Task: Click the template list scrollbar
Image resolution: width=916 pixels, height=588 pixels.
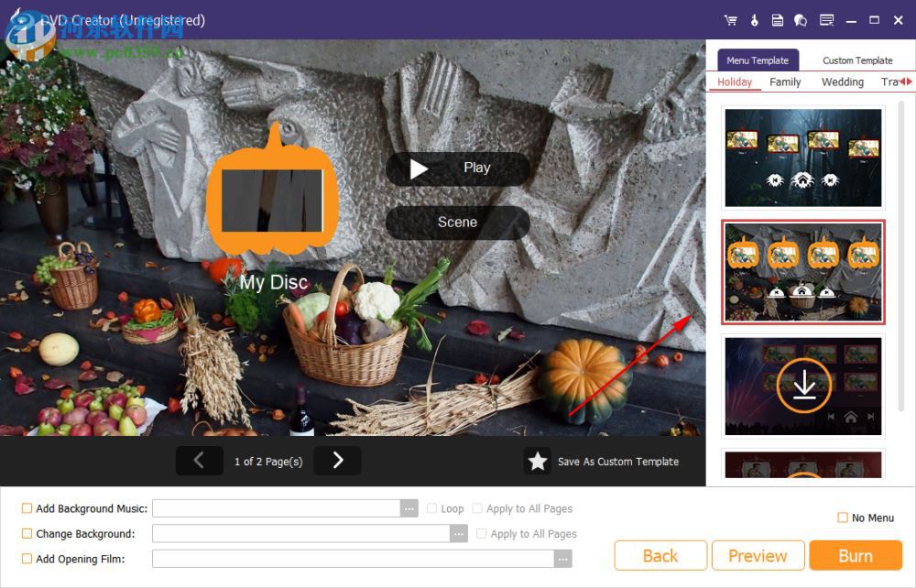Action: coord(901,257)
